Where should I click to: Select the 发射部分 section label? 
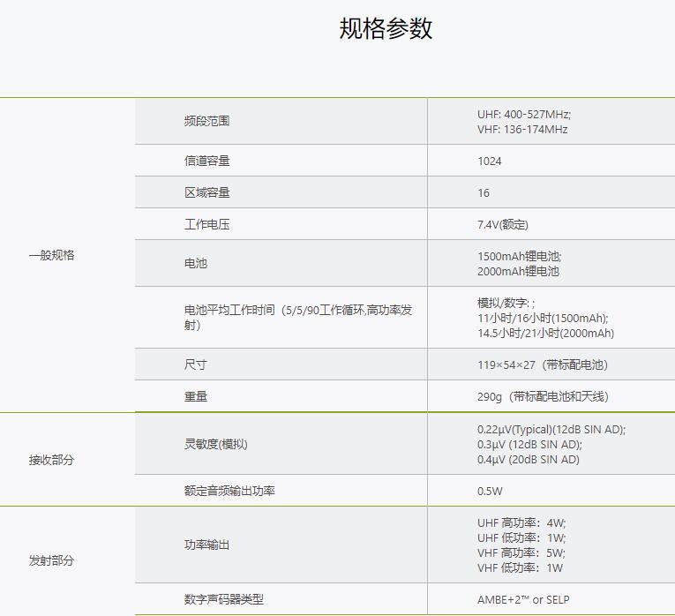[51, 560]
